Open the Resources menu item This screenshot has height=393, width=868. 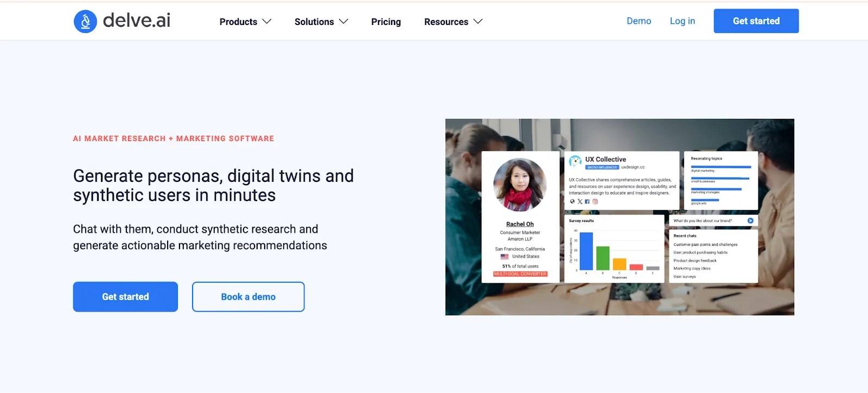point(446,22)
